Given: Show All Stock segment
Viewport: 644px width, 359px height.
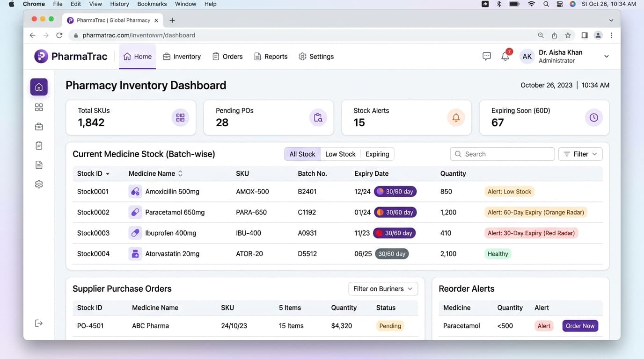Looking at the screenshot, I should tap(302, 154).
